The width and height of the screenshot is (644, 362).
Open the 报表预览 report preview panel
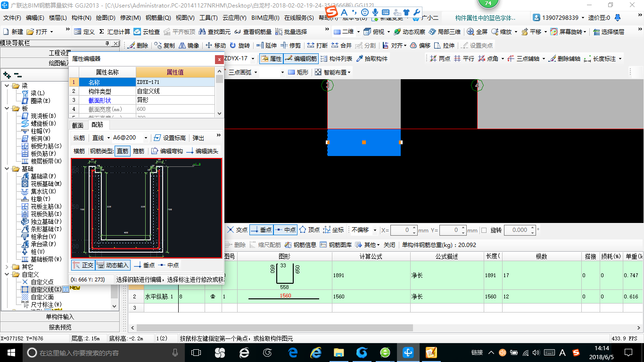[60, 327]
